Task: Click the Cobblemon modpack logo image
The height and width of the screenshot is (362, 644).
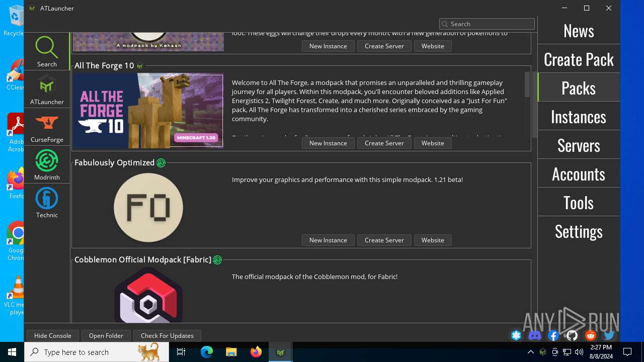Action: [148, 295]
